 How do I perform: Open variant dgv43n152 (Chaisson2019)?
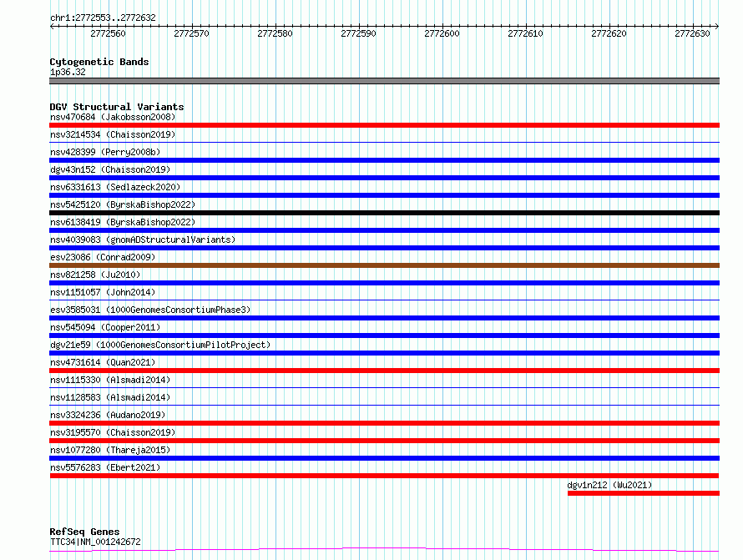110,169
